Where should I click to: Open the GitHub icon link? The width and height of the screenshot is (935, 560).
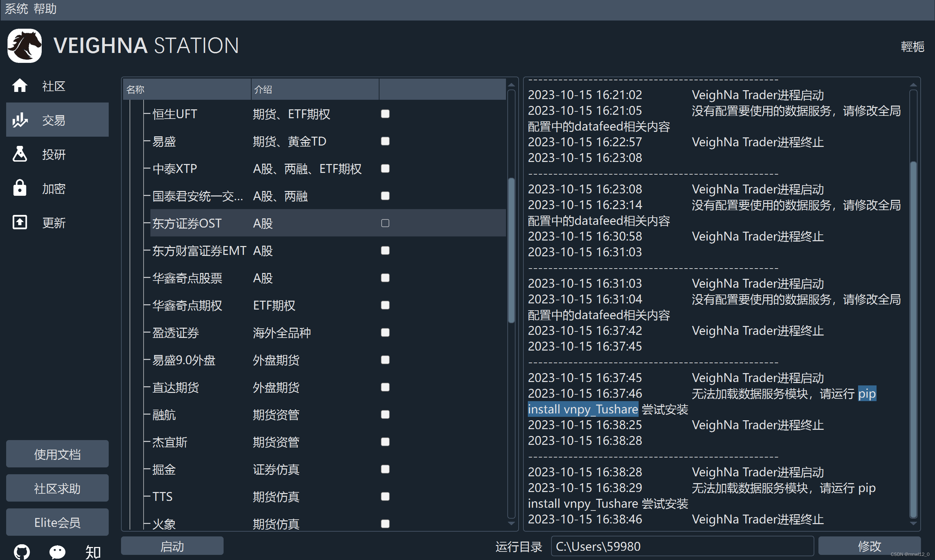[x=22, y=551]
